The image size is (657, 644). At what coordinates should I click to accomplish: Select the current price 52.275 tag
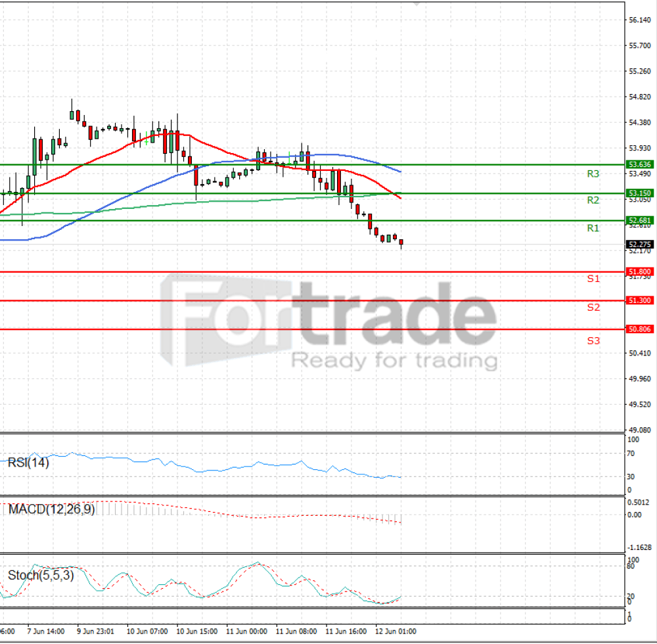pyautogui.click(x=639, y=244)
